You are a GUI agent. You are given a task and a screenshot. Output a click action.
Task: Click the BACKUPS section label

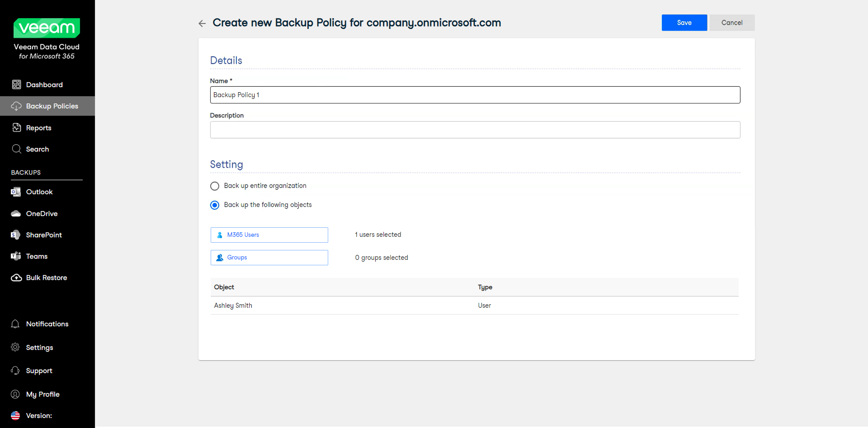click(26, 173)
